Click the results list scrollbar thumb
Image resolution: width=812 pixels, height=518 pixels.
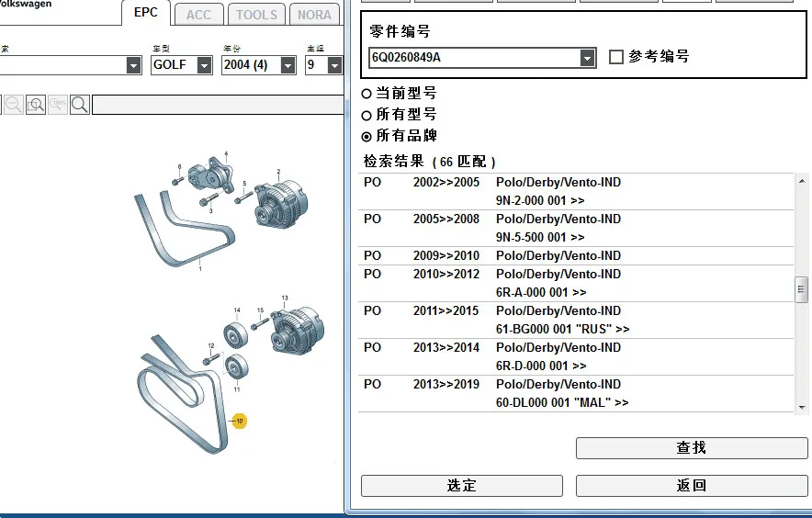[x=801, y=289]
